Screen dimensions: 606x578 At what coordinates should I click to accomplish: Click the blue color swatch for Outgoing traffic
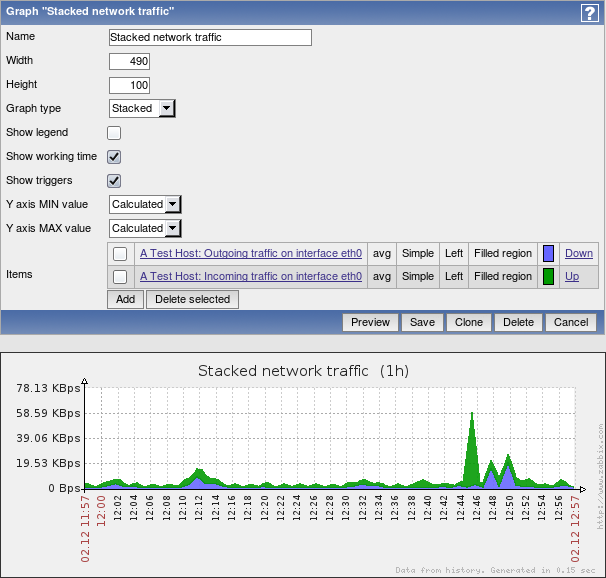coord(548,254)
